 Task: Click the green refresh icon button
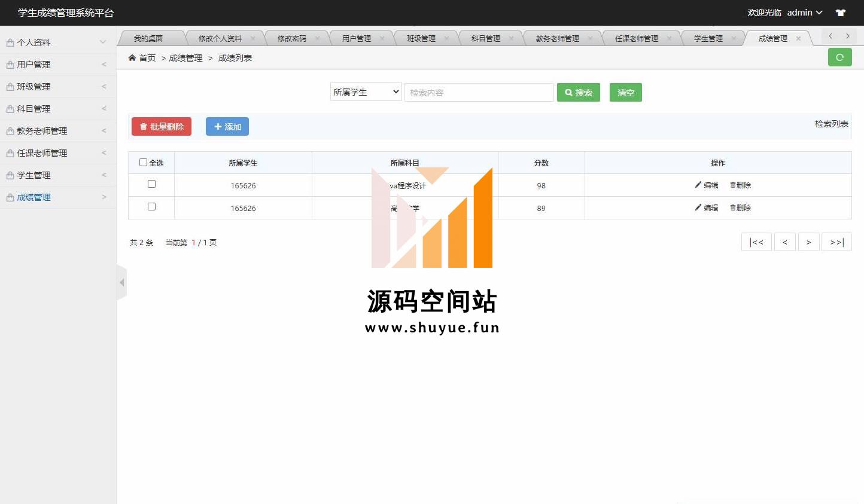(839, 57)
